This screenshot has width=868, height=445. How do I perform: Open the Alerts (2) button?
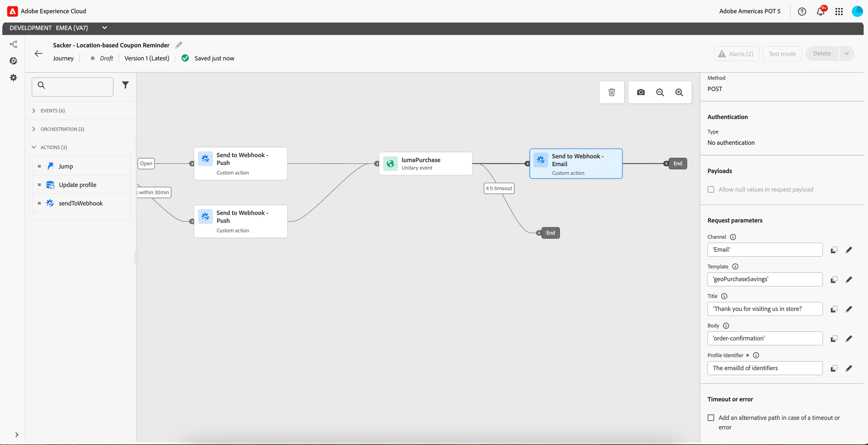pos(737,54)
